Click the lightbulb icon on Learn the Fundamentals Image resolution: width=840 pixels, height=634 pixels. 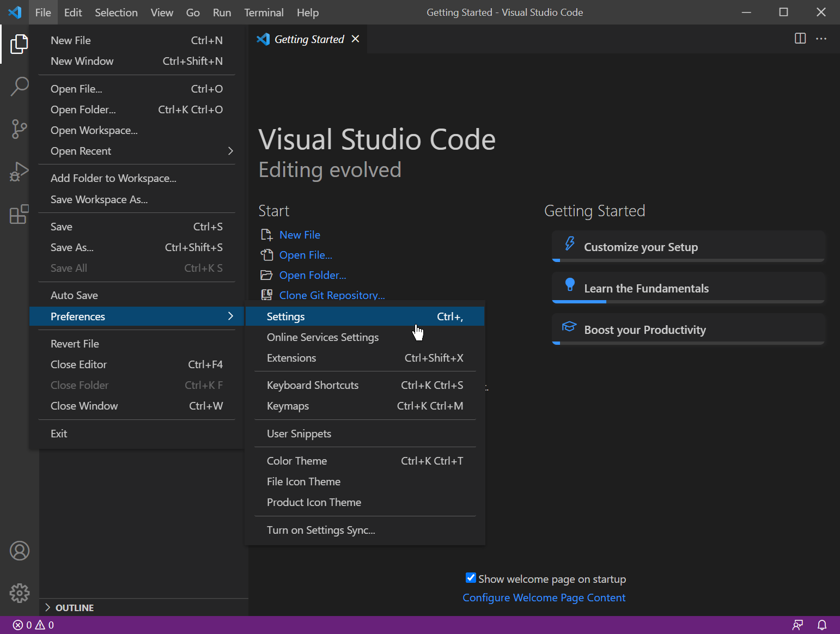pyautogui.click(x=570, y=284)
